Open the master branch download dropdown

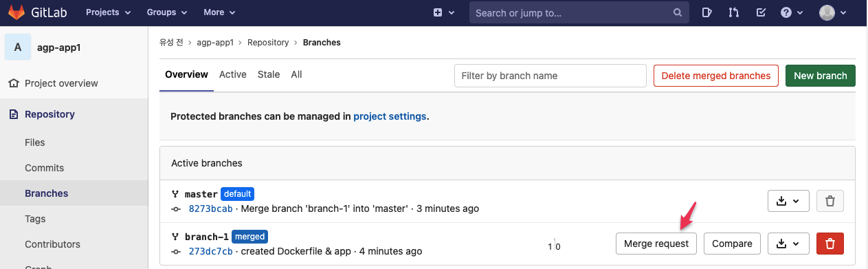click(x=788, y=201)
